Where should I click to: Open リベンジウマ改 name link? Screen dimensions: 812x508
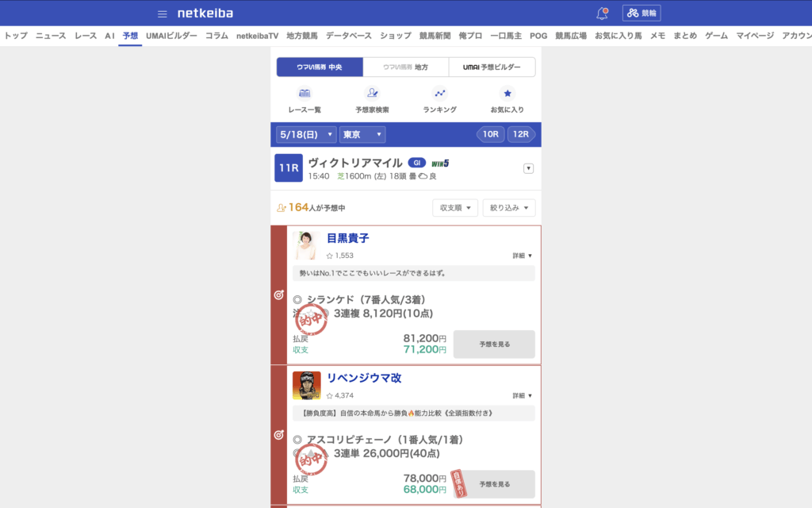[x=364, y=379]
